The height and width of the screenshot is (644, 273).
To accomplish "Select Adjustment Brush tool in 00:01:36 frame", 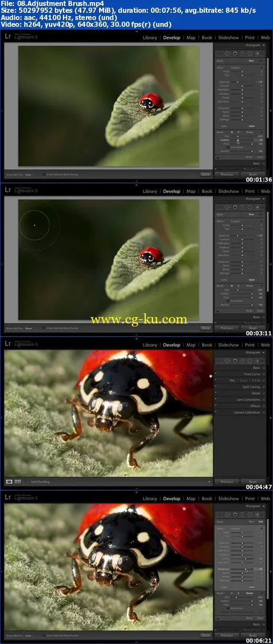I will click(259, 54).
